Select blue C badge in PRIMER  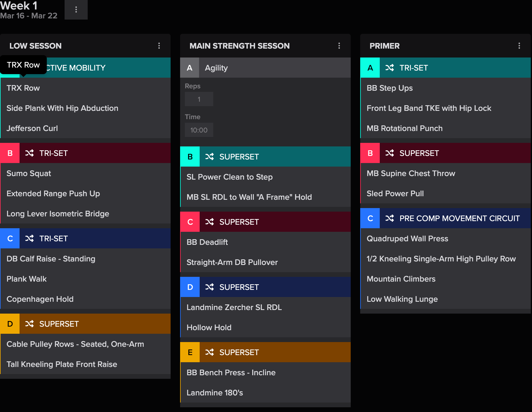[370, 218]
